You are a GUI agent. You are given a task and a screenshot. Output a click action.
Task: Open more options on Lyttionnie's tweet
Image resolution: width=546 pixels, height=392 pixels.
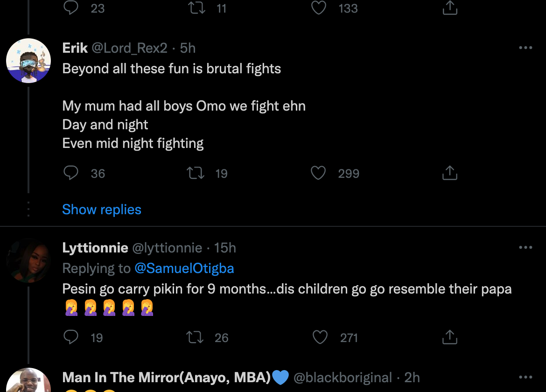pos(525,247)
